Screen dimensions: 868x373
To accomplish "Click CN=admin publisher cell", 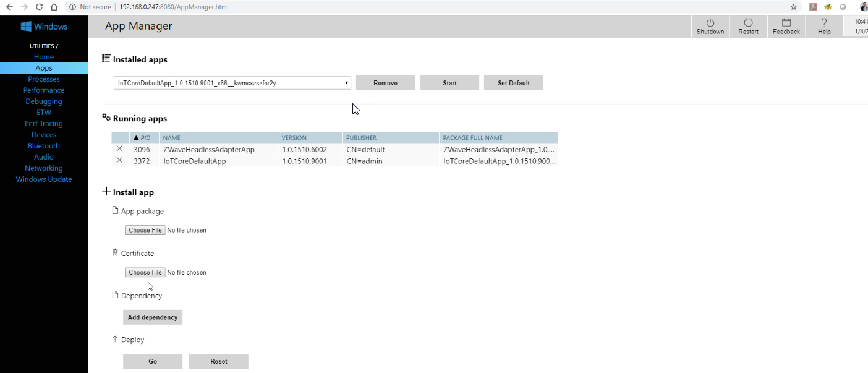I will pos(391,161).
